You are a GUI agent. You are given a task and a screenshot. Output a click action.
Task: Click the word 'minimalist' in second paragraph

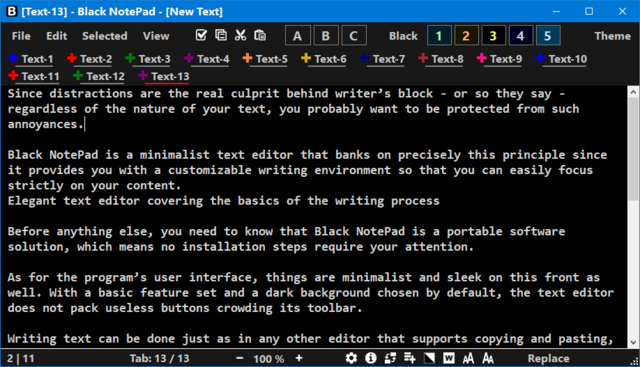coord(174,155)
